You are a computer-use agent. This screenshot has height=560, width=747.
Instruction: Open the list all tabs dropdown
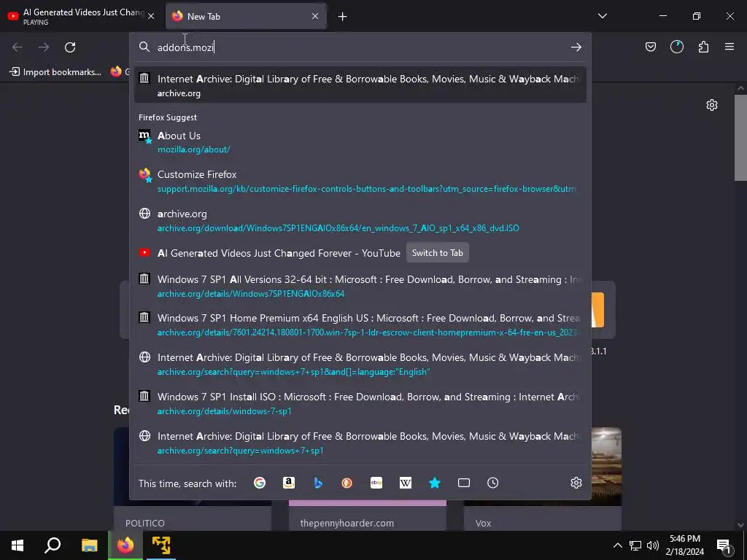602,16
